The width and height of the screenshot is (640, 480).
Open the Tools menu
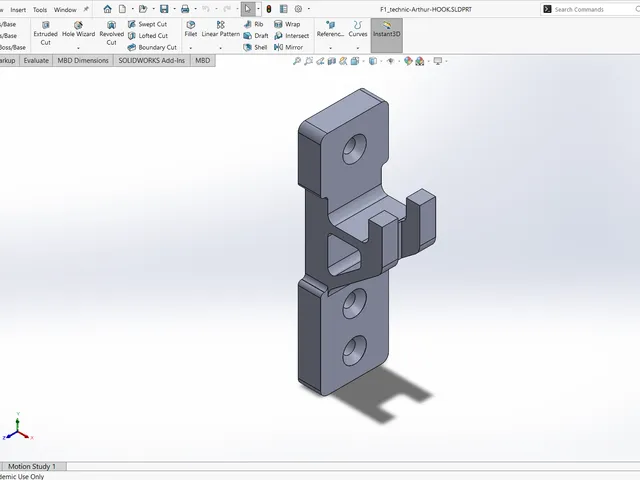pos(40,10)
